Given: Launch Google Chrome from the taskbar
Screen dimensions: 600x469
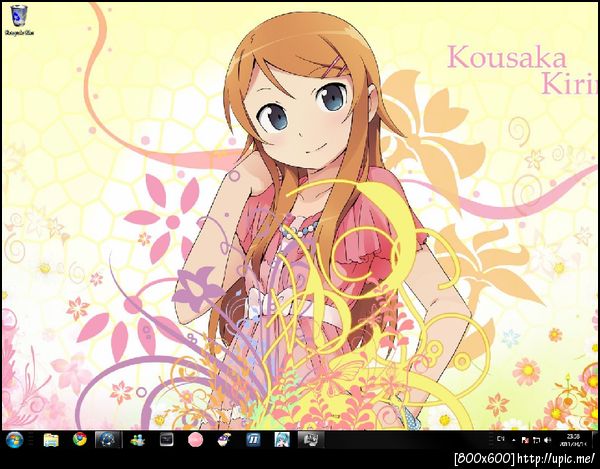Looking at the screenshot, I should 80,440.
